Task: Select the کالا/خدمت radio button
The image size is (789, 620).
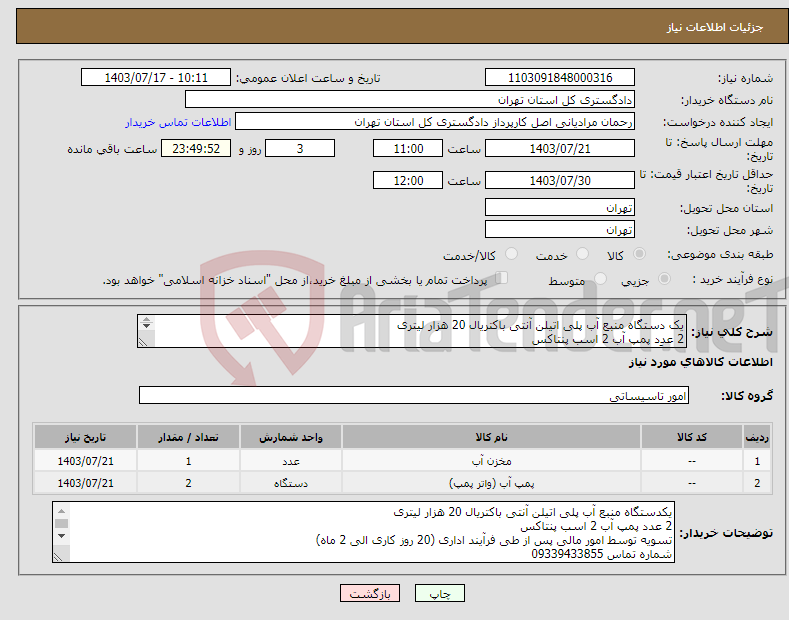Action: tap(511, 254)
